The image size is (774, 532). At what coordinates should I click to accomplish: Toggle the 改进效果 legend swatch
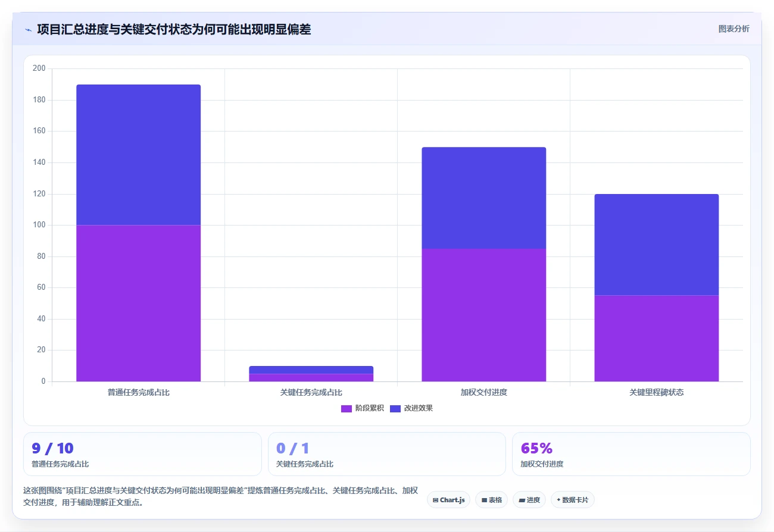395,408
